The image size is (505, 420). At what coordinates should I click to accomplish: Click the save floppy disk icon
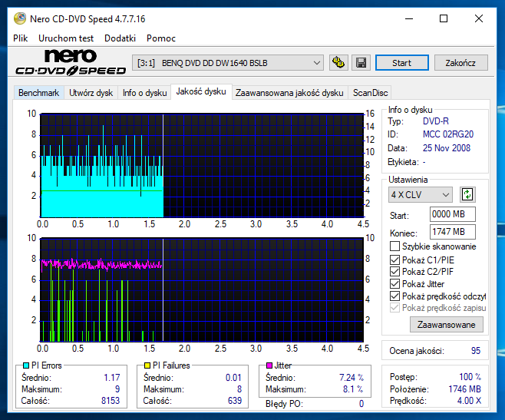tap(361, 62)
